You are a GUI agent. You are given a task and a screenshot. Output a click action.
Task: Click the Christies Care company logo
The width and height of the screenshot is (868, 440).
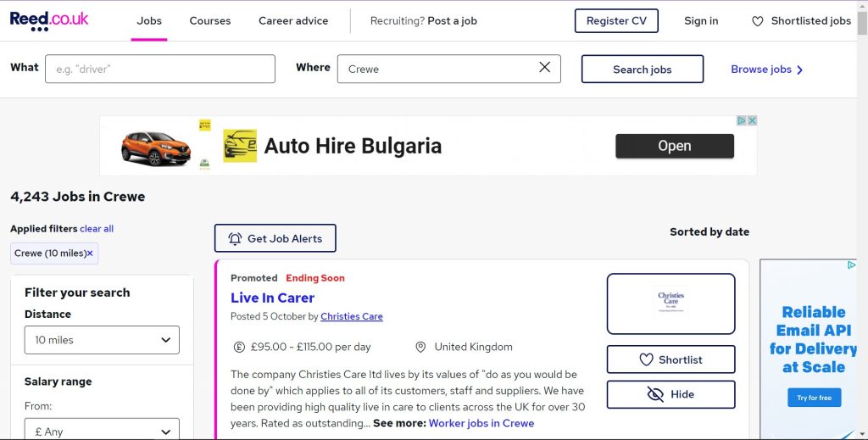671,304
